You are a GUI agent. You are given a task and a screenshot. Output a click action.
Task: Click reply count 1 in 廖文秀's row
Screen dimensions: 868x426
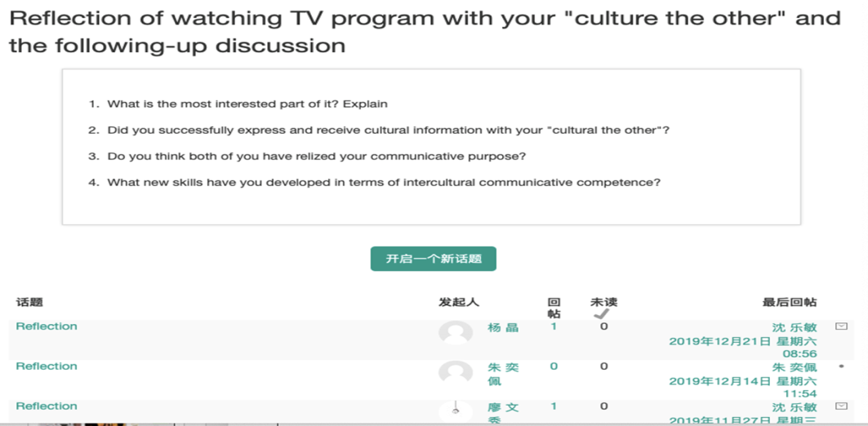[x=554, y=406]
